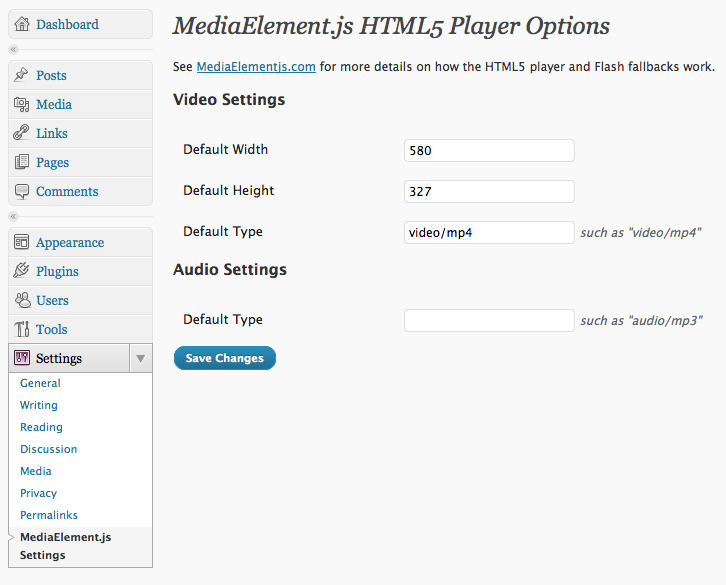Screen dimensions: 726x585
Task: Click the separator arrow above Appearance
Action: (x=13, y=216)
